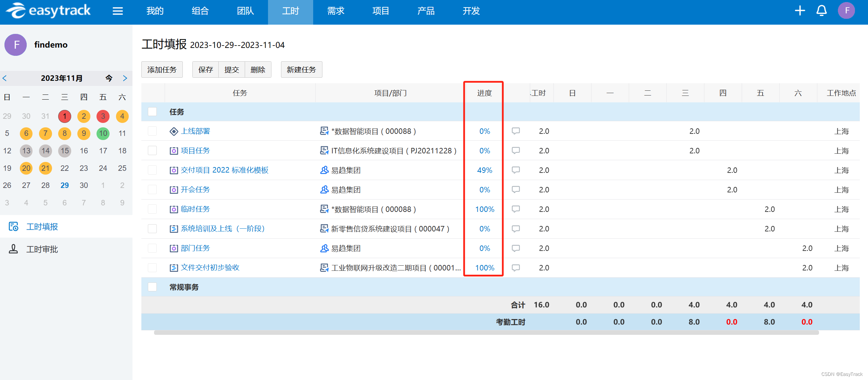Viewport: 868px width, 380px height.
Task: Click the 提交 button
Action: [232, 69]
